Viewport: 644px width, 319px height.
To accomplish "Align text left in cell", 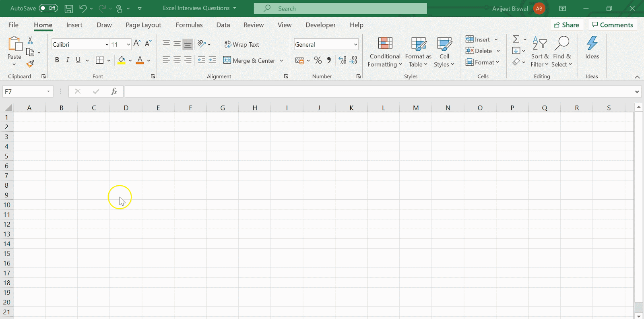I will click(x=166, y=60).
